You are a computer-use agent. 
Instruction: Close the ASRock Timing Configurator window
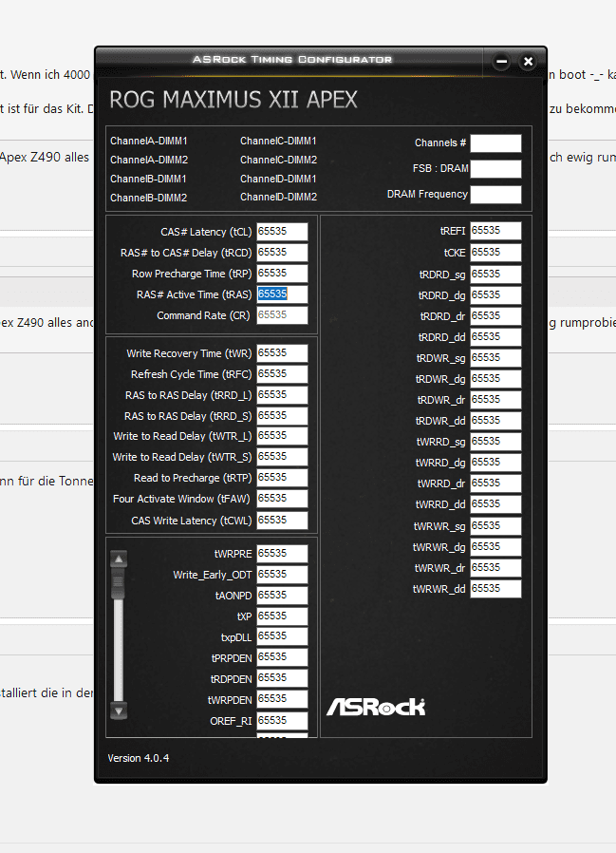[x=528, y=62]
